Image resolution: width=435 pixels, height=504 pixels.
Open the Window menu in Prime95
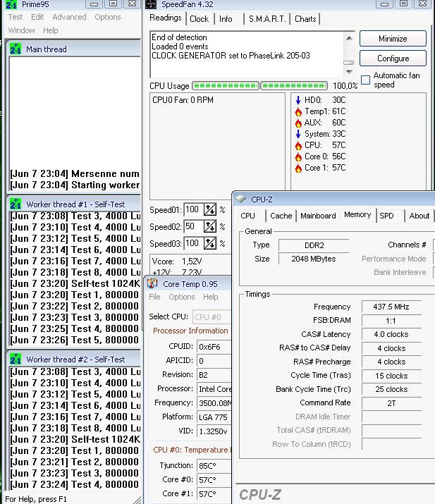pos(22,30)
